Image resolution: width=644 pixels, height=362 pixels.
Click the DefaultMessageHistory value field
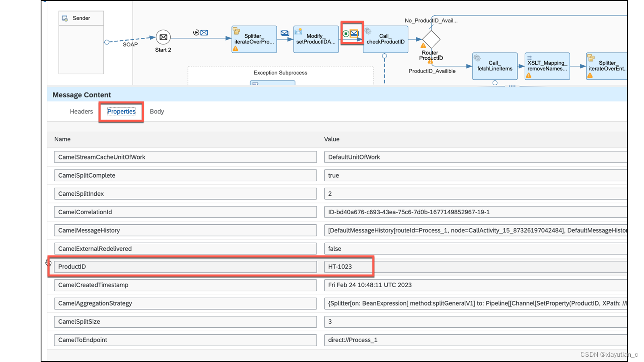pos(475,230)
